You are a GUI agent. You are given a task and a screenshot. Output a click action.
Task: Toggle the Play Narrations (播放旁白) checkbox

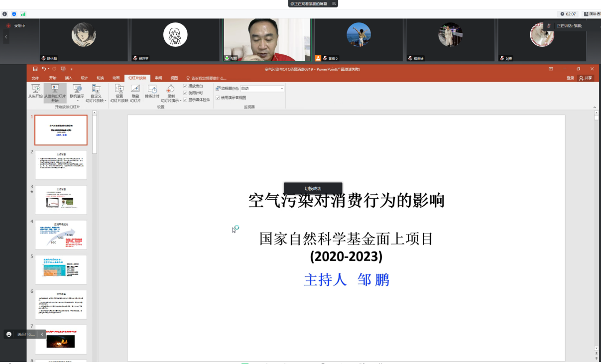(185, 86)
